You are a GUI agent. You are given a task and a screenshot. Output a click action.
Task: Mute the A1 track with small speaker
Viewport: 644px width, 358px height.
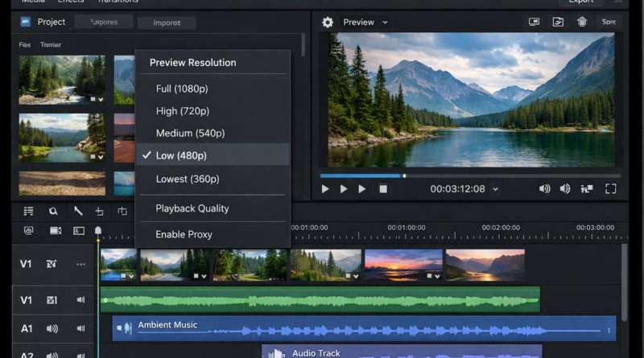coord(81,328)
